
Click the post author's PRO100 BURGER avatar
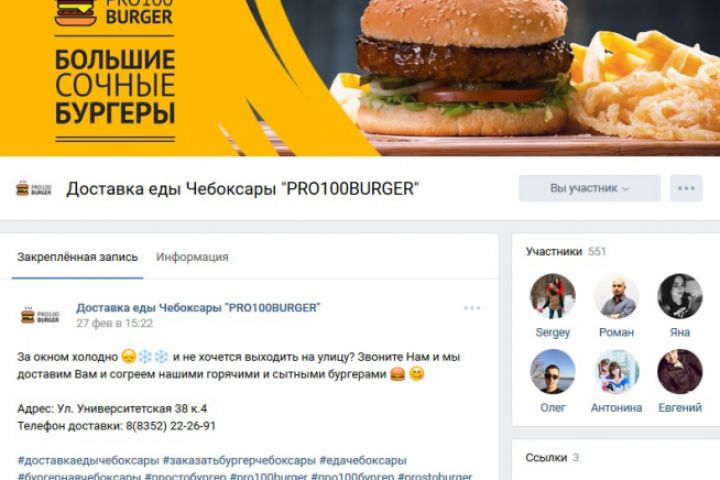40,316
